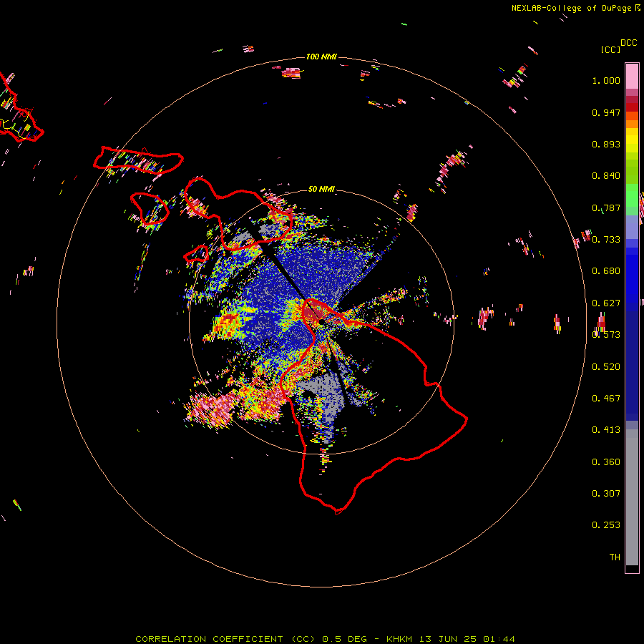Pick the light pink color bar segment
Screen dimensions: 644x644
(632, 76)
